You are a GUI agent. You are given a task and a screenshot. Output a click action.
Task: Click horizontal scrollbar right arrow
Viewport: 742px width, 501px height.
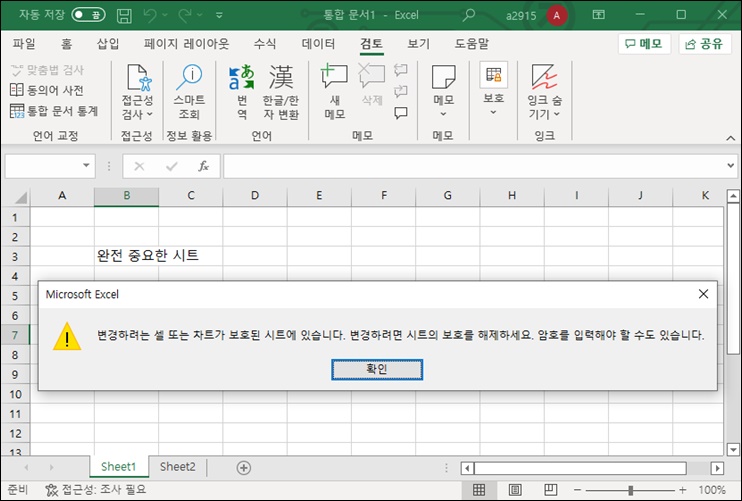click(x=717, y=468)
